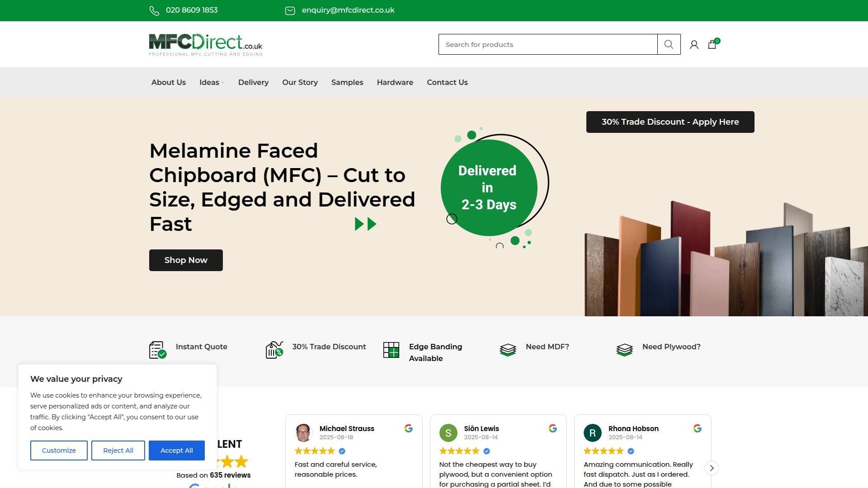Click the search magnifier icon

[669, 44]
